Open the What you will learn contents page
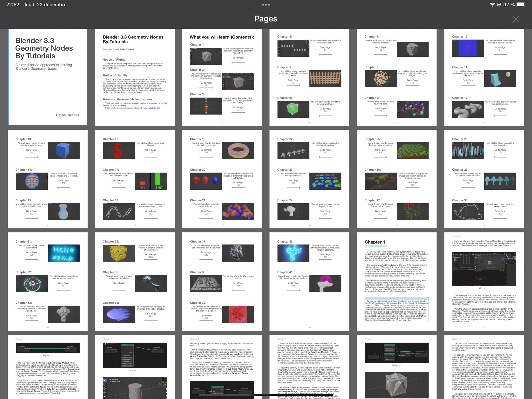This screenshot has width=532, height=399. click(x=222, y=77)
